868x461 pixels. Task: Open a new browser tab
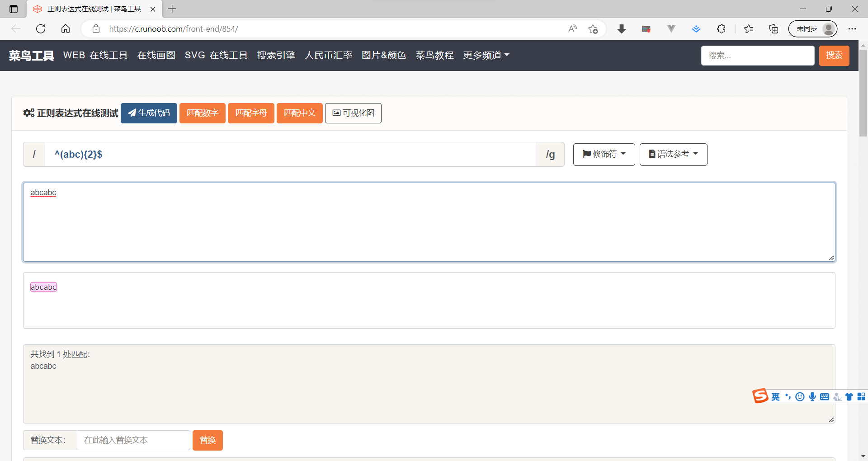[x=172, y=9]
